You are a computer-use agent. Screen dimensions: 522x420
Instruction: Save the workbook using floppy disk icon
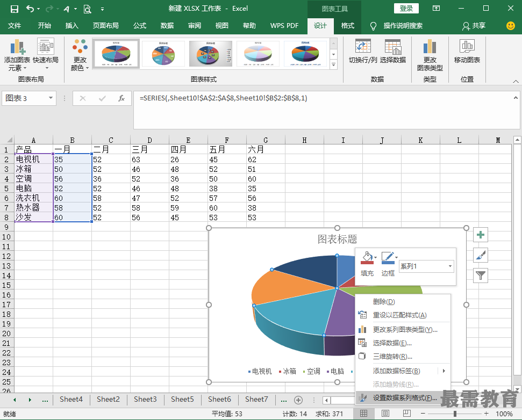[15, 9]
